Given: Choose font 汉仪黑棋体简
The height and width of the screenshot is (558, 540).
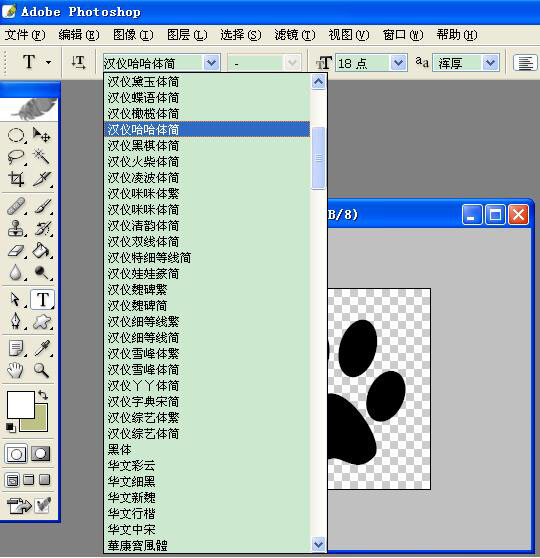Looking at the screenshot, I should point(207,146).
